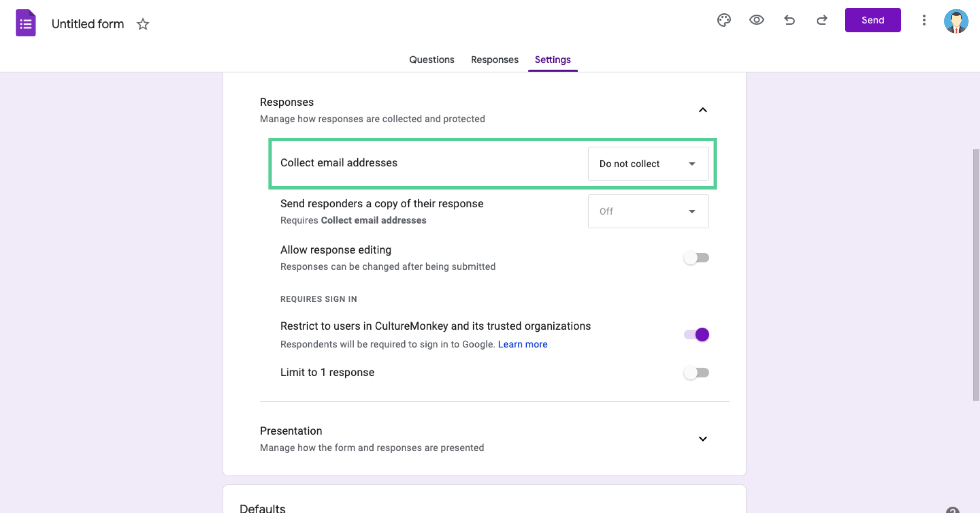Toggle Allow response editing switch
Image resolution: width=980 pixels, height=513 pixels.
point(696,257)
